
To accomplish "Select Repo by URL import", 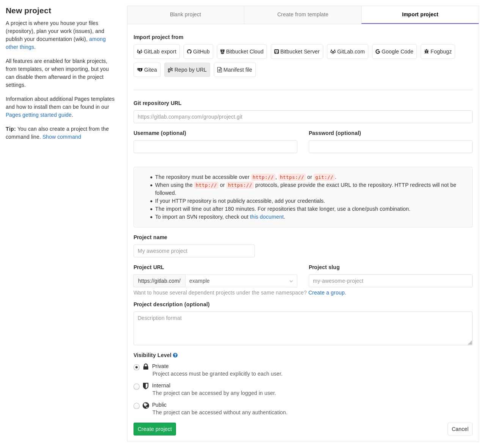I will pos(187,70).
